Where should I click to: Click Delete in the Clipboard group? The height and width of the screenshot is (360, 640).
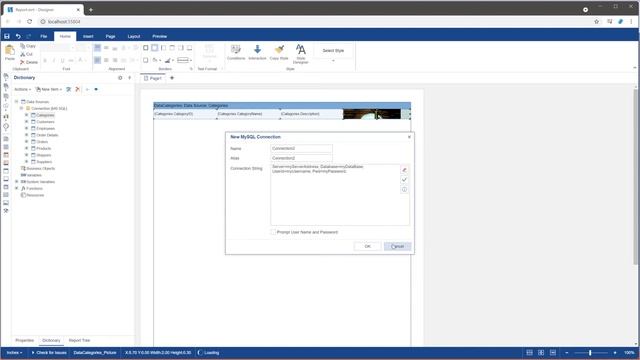pos(29,62)
